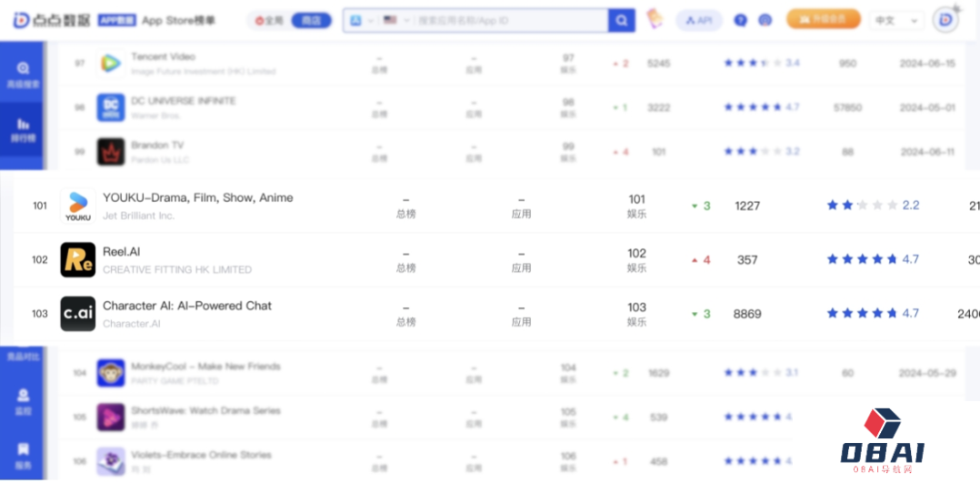Click the 102 娱乐 rank cell for Reel.AI

(637, 260)
